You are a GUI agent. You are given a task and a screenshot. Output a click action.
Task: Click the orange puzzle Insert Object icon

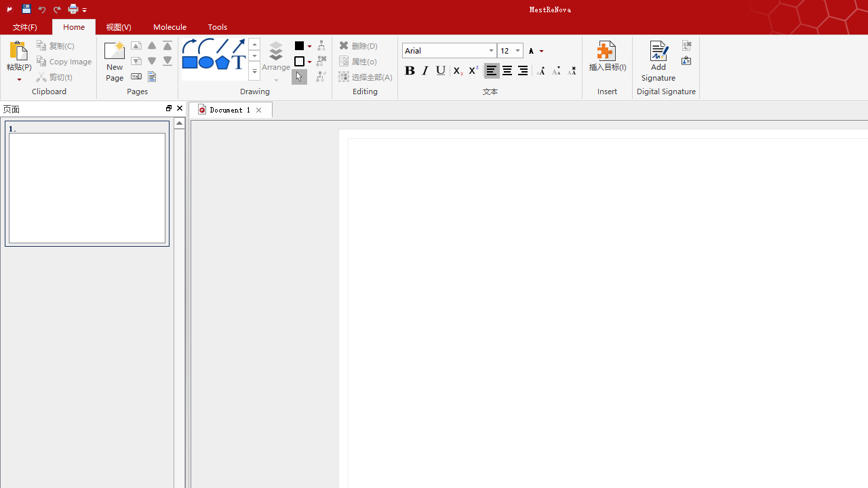tap(606, 52)
